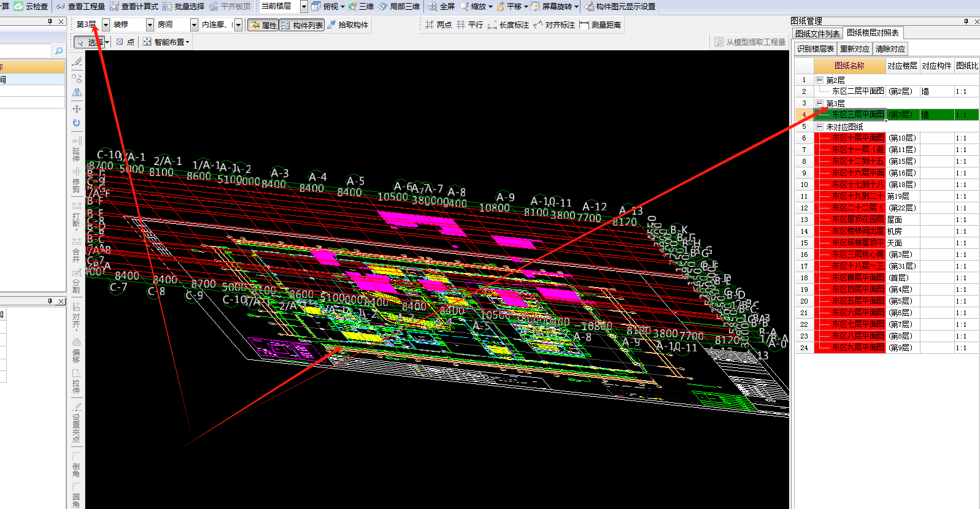
Task: Pin the 图纸管理 panel
Action: pos(966,21)
